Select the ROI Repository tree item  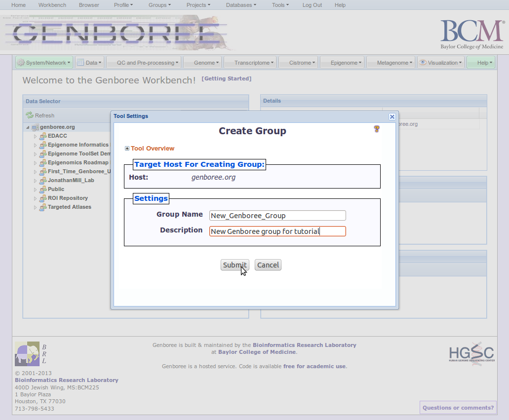pos(68,198)
